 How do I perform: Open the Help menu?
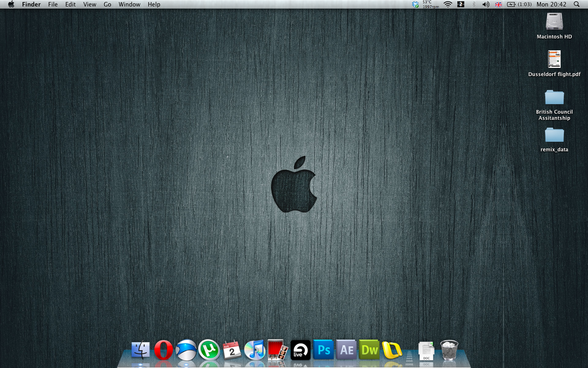coord(154,4)
